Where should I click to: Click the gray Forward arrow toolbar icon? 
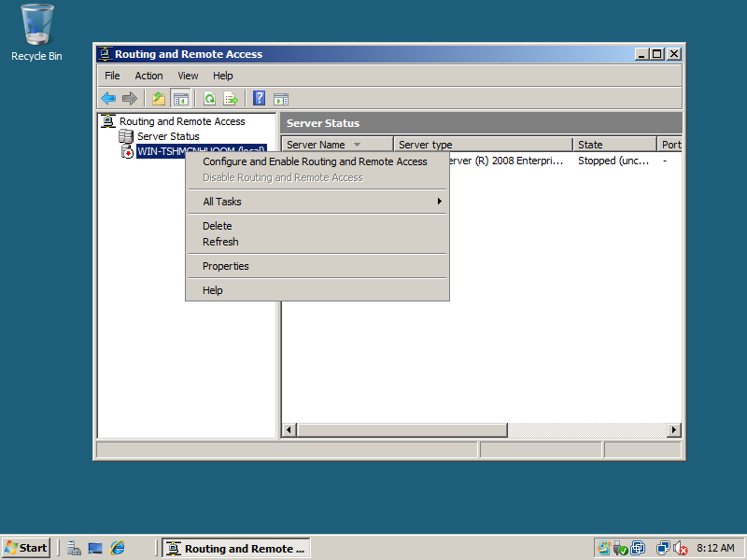[130, 99]
